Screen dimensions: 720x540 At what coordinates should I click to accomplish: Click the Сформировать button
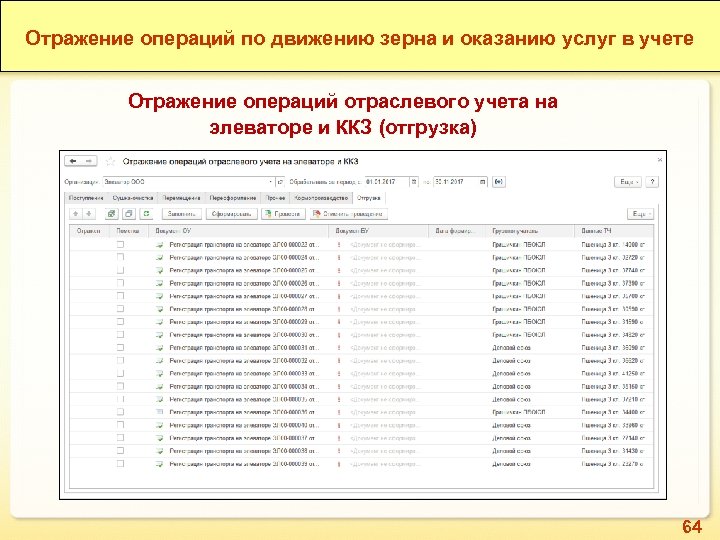[x=231, y=214]
